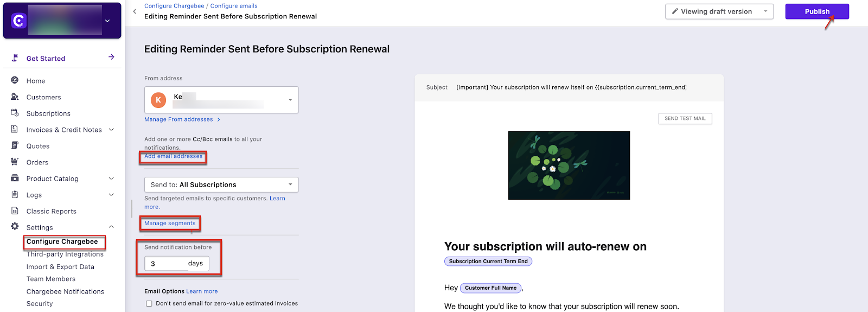Click the Quotes icon in sidebar
868x312 pixels.
point(15,145)
